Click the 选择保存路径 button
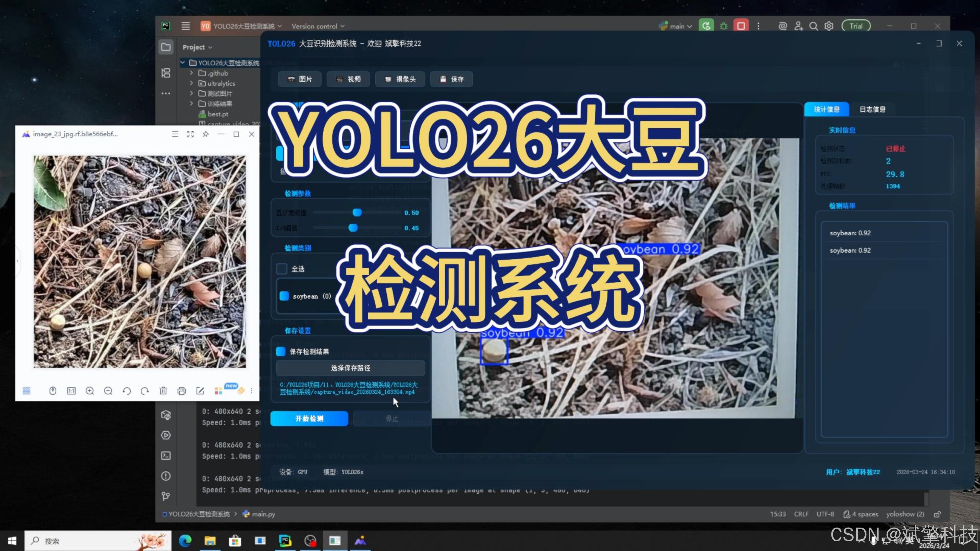 point(350,368)
